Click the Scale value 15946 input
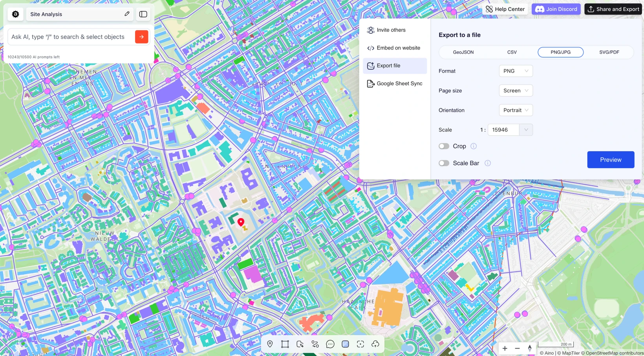The image size is (644, 356). point(503,130)
